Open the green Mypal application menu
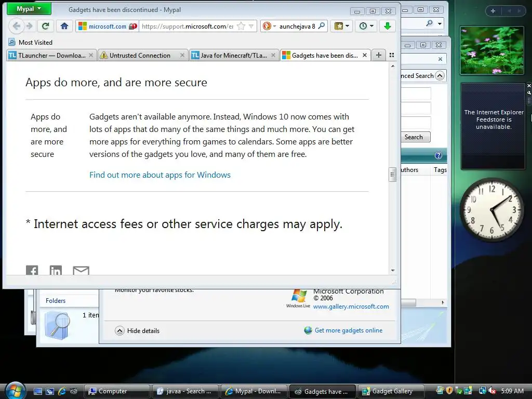Image resolution: width=532 pixels, height=399 pixels. 29,9
